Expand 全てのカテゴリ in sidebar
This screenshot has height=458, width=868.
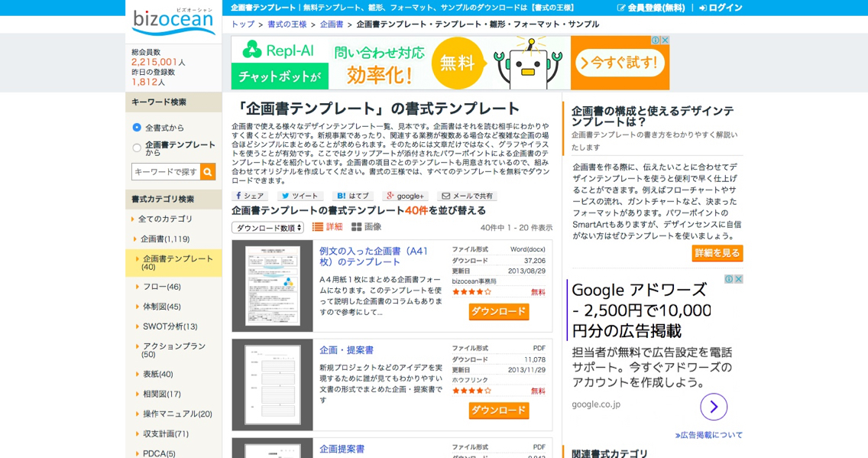click(165, 219)
